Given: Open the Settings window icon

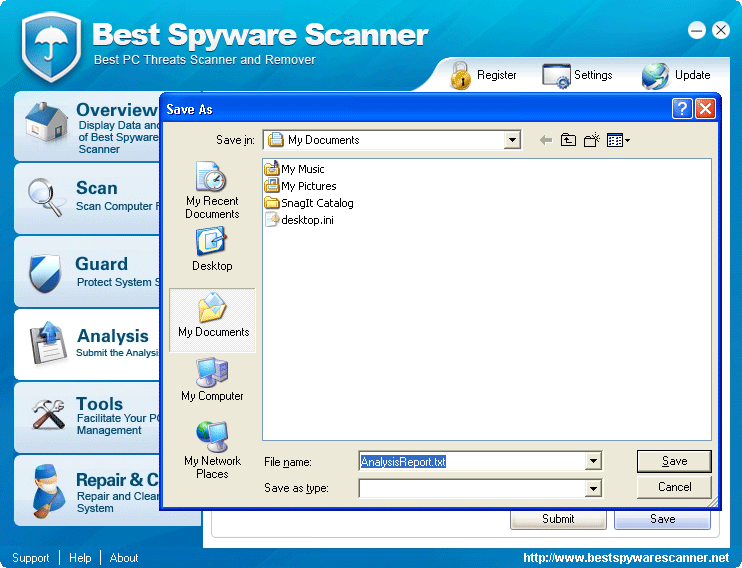Looking at the screenshot, I should (556, 76).
